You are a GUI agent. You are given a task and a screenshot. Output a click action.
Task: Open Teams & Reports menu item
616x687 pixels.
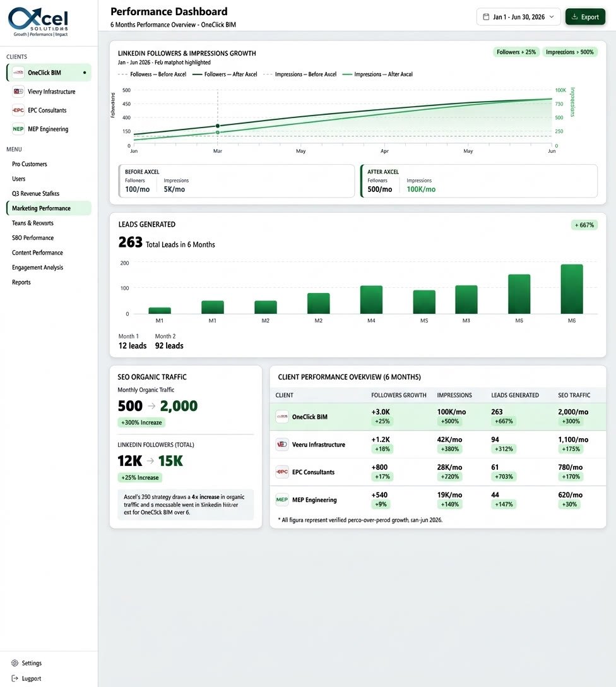[32, 223]
